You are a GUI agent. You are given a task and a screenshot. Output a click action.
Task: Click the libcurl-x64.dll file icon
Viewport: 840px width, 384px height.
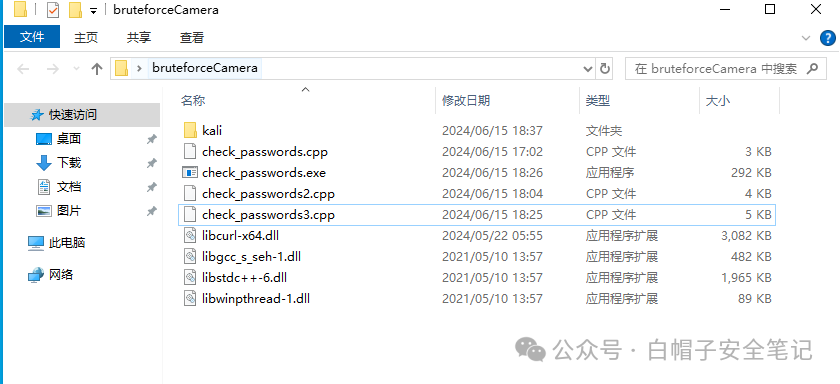190,236
